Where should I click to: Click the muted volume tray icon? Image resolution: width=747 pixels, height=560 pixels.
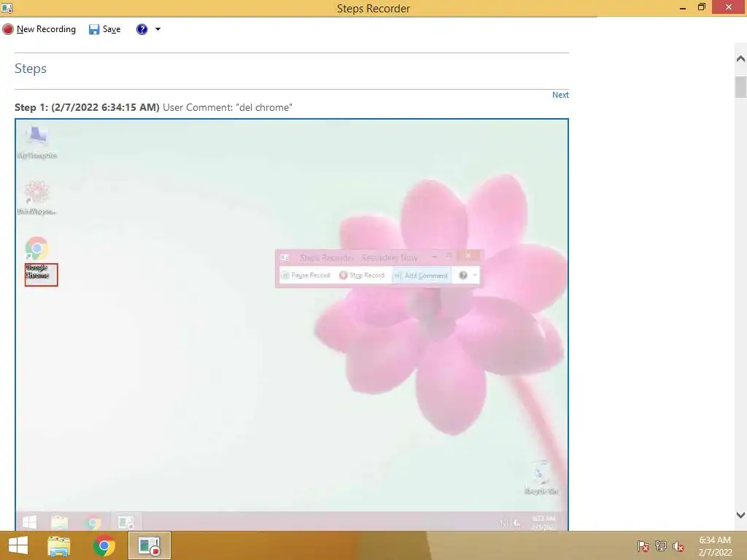[x=678, y=546]
